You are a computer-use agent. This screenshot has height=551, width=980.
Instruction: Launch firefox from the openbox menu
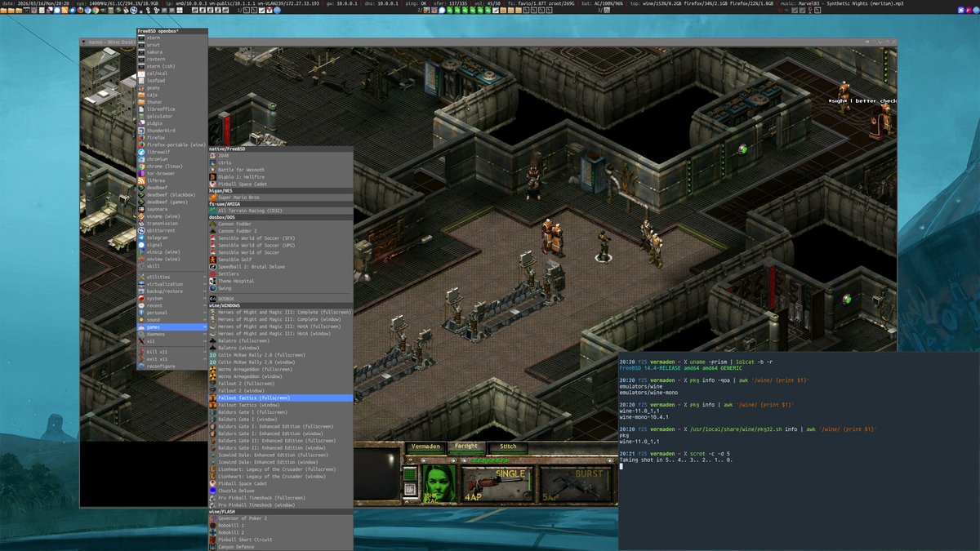172,137
